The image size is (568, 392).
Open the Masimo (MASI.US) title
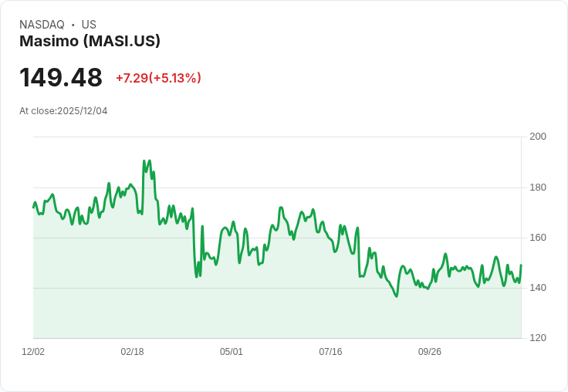(90, 42)
